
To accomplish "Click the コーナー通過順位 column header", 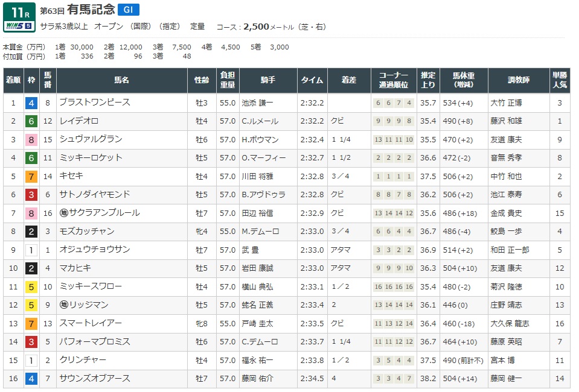I will [393, 80].
